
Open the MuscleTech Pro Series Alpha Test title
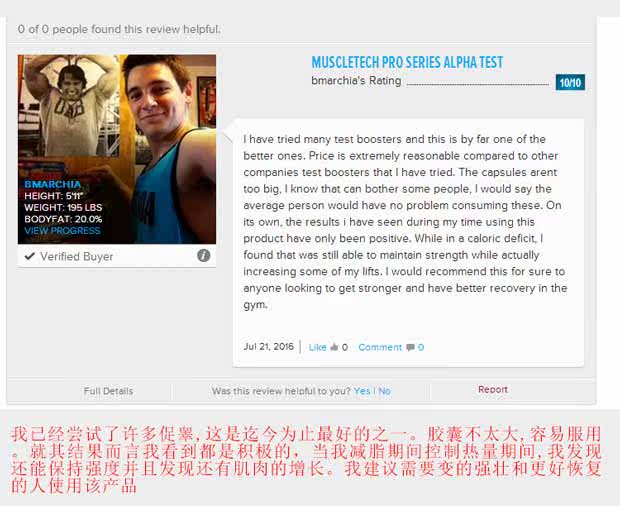tap(407, 62)
